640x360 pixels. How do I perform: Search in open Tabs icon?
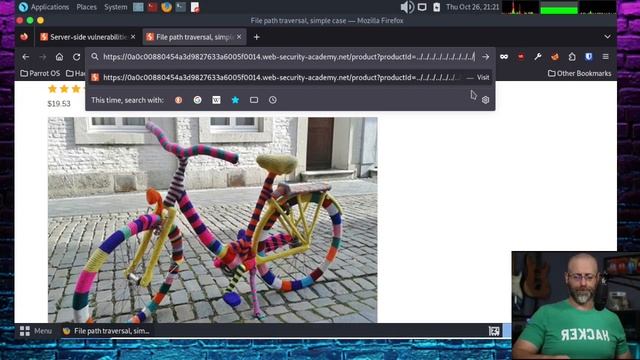(254, 100)
